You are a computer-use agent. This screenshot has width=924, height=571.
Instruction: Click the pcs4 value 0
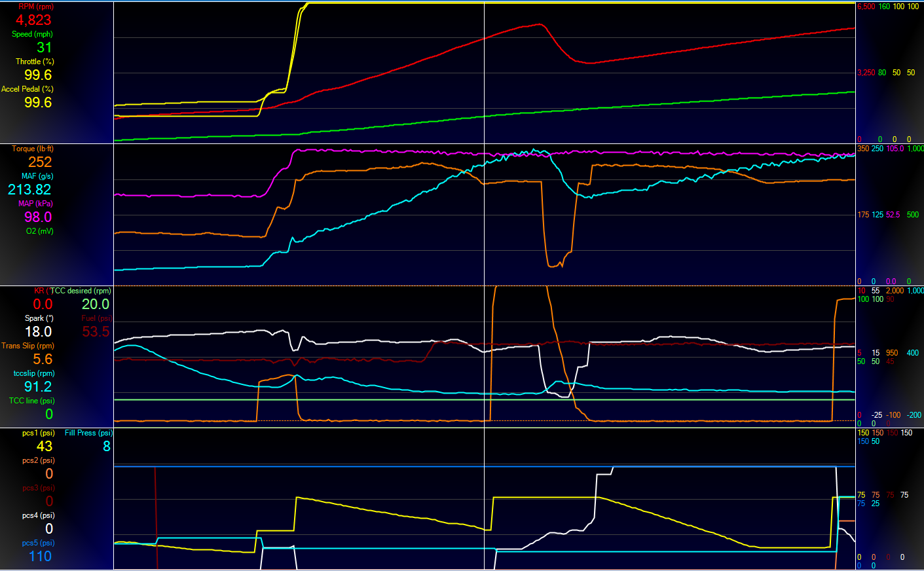[49, 528]
